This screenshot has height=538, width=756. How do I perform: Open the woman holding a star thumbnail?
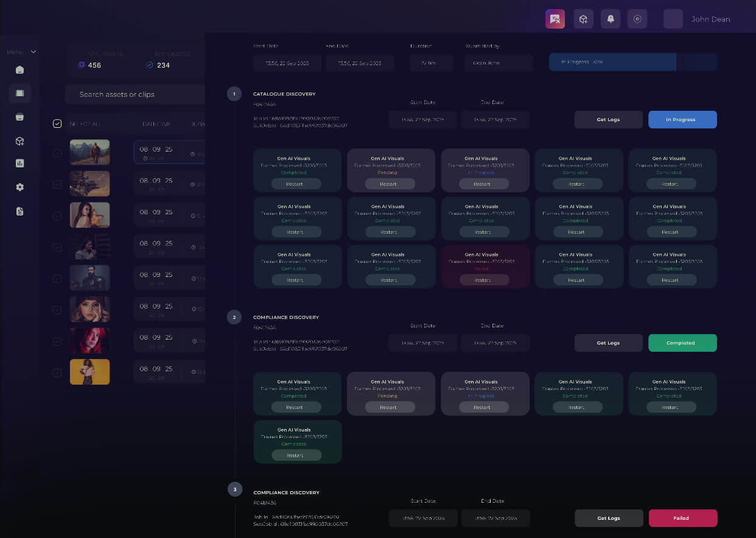89,215
